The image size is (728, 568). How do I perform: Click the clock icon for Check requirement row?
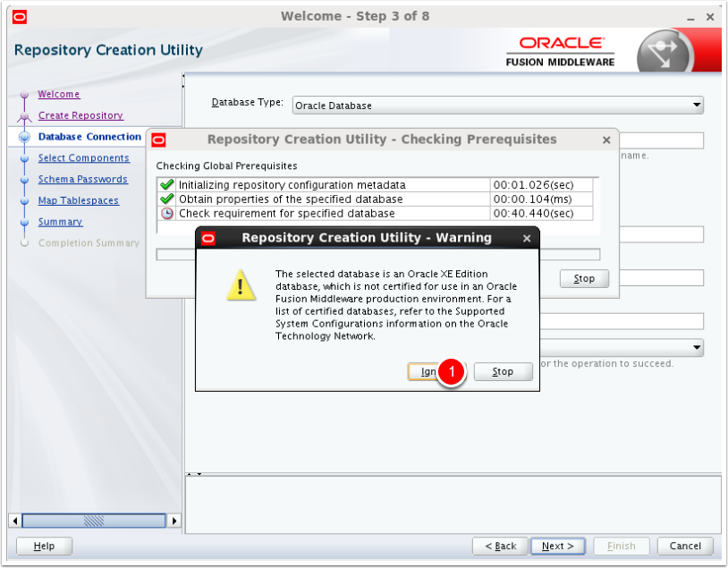point(166,214)
